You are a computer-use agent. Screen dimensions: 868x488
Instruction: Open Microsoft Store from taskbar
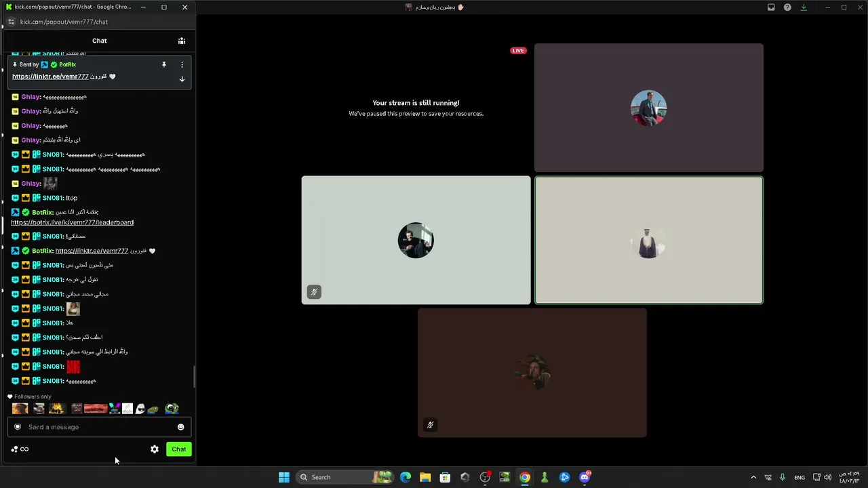pos(445,477)
